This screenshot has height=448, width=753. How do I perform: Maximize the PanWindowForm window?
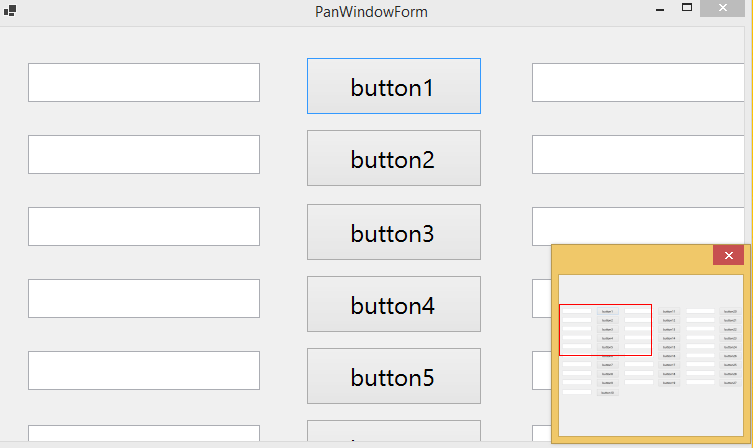point(687,8)
